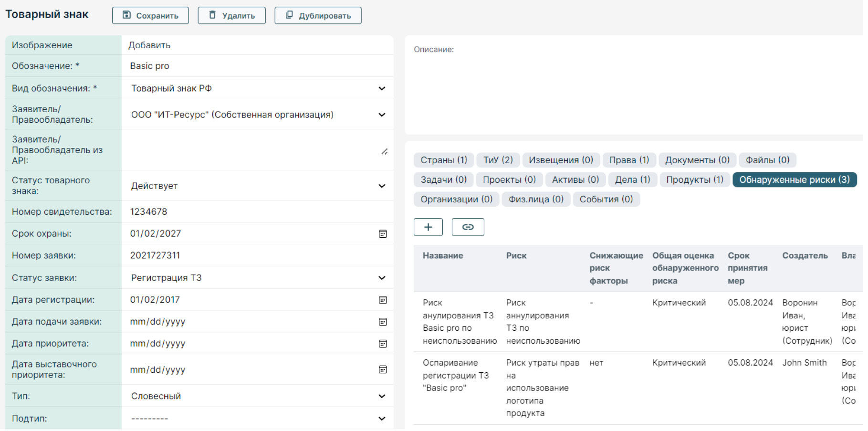Click the Добавить image link
The height and width of the screenshot is (431, 868).
(149, 45)
